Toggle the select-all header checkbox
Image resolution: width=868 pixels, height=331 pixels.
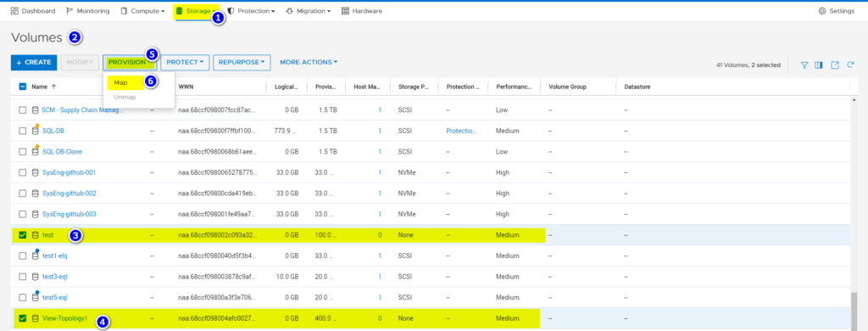[23, 87]
